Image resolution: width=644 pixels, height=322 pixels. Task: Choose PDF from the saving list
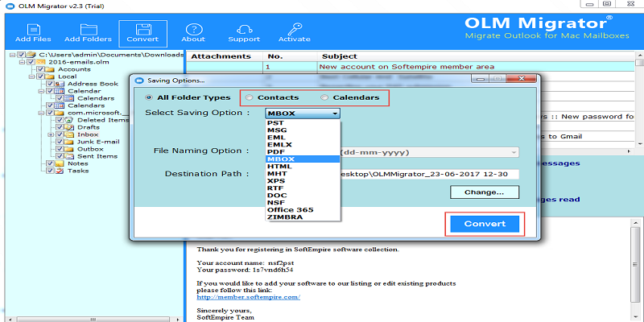pos(303,152)
